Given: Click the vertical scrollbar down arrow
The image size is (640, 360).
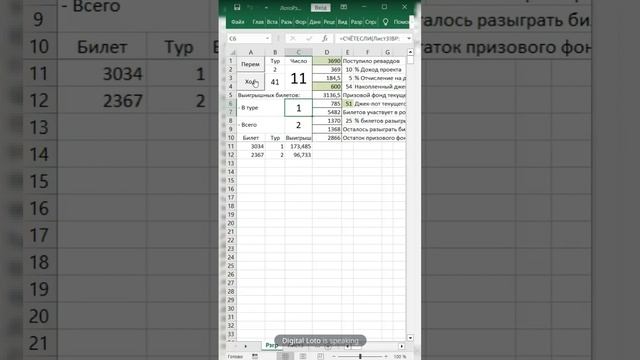Looking at the screenshot, I should point(410,338).
